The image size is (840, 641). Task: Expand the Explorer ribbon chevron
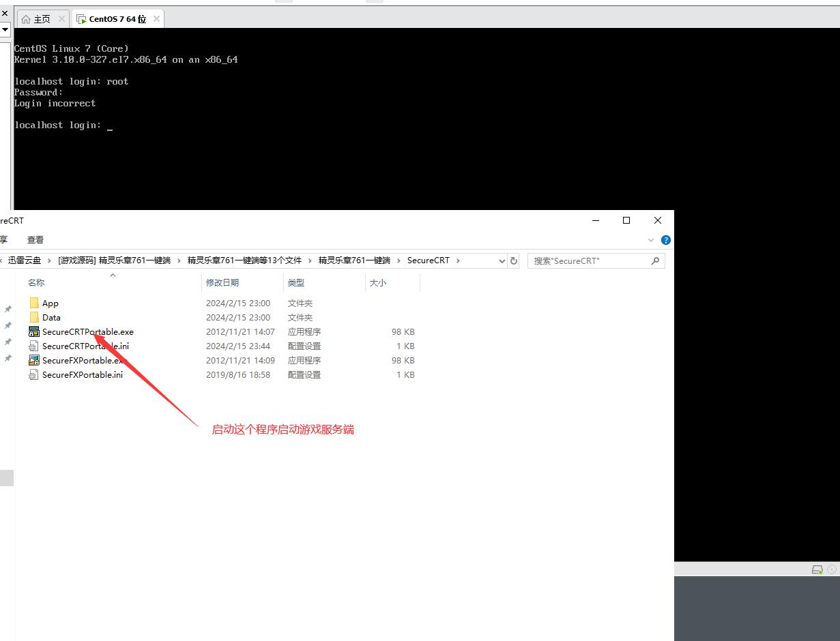click(650, 240)
